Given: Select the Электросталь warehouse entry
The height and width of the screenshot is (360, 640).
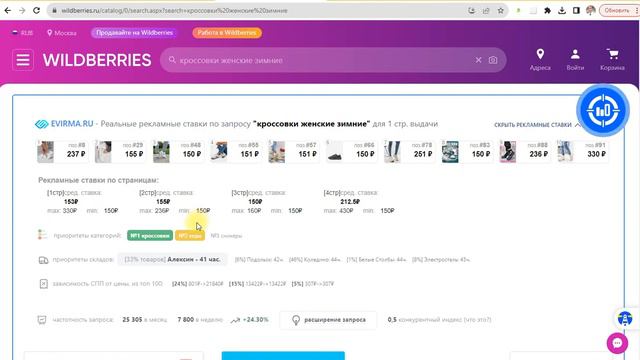Looking at the screenshot, I should pos(441,260).
